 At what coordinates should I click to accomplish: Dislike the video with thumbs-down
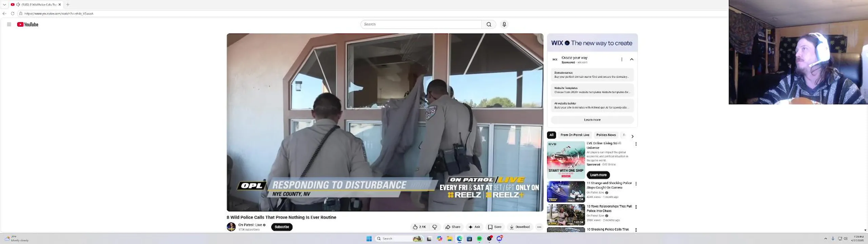click(x=435, y=227)
